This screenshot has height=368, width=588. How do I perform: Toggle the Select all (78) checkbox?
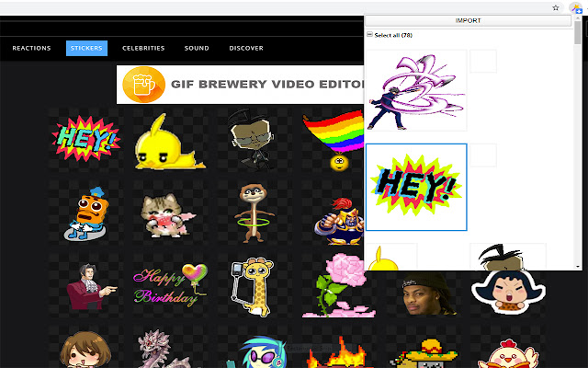click(x=369, y=35)
